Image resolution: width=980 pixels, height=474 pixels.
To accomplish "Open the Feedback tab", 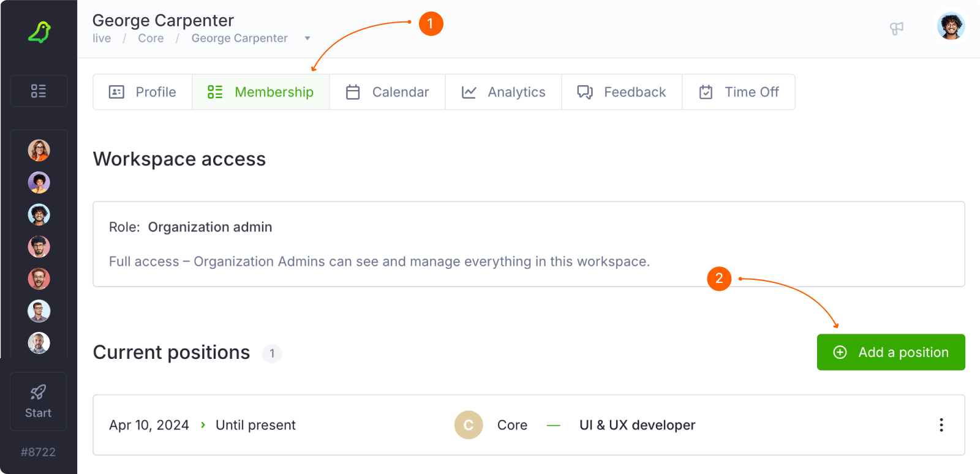I will pos(622,92).
